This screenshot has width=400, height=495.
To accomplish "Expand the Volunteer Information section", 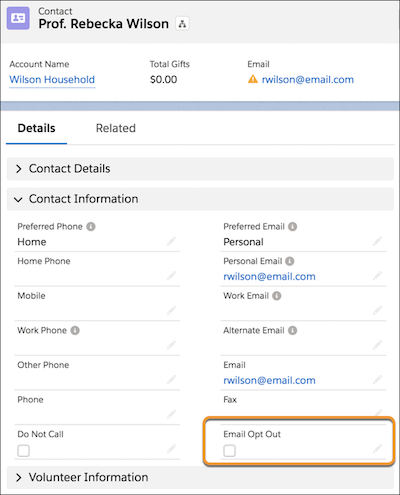I will (x=200, y=477).
